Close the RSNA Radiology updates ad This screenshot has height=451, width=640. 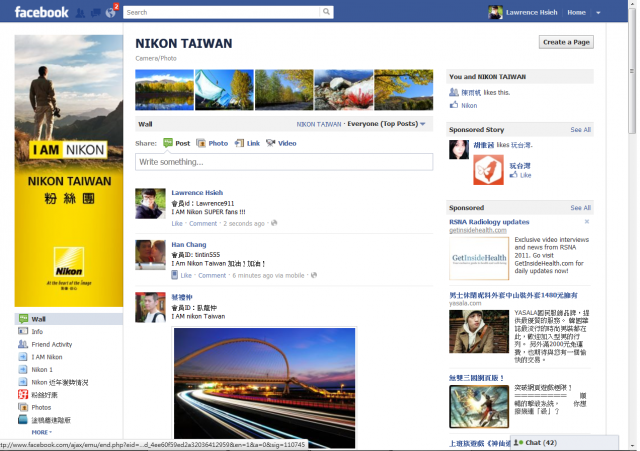click(x=587, y=222)
